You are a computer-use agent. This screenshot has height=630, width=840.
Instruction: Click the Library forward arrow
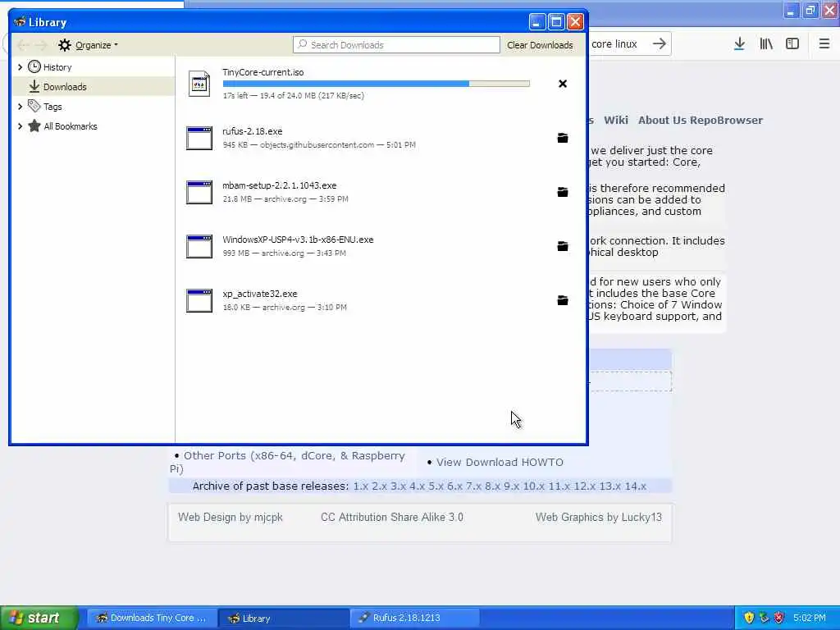[x=41, y=45]
